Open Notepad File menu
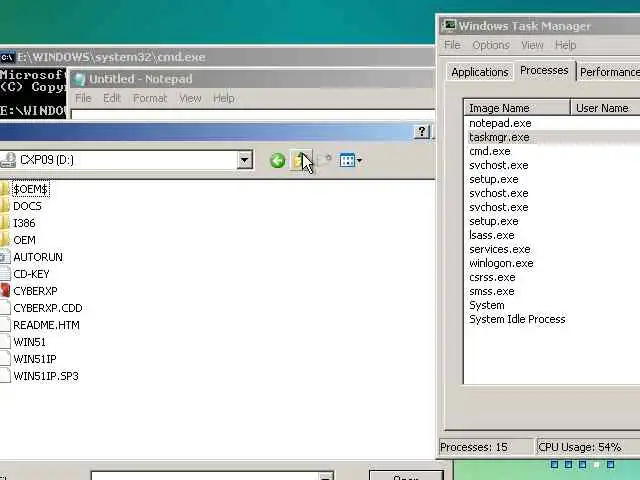Viewport: 640px width, 480px height. (x=83, y=98)
